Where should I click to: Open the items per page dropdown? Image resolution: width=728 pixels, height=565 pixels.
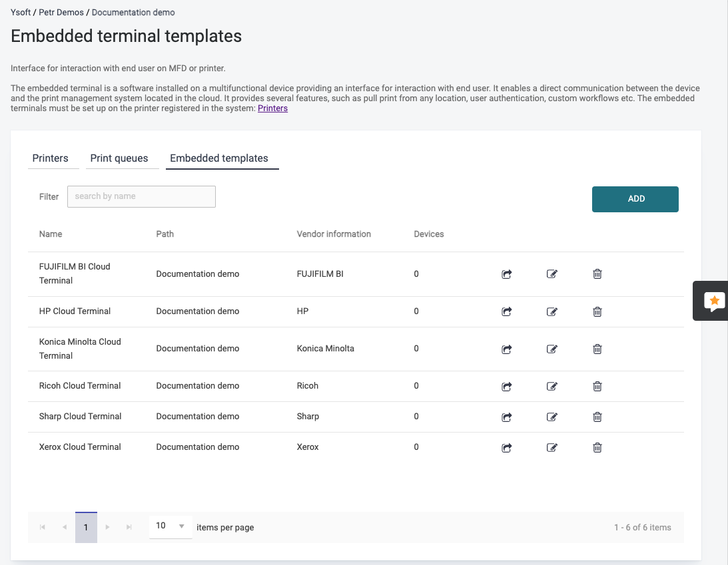[x=171, y=526]
